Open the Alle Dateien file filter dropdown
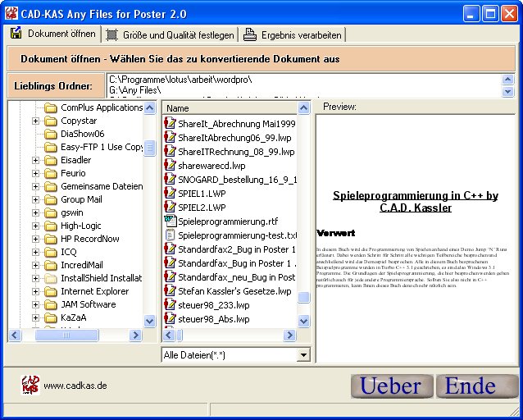The width and height of the screenshot is (523, 420). point(303,355)
